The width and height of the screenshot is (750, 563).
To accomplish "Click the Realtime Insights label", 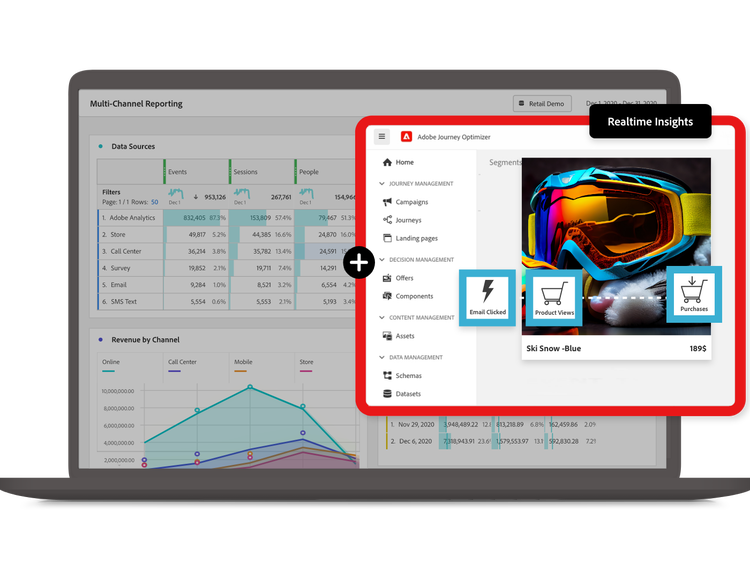I will coord(650,122).
